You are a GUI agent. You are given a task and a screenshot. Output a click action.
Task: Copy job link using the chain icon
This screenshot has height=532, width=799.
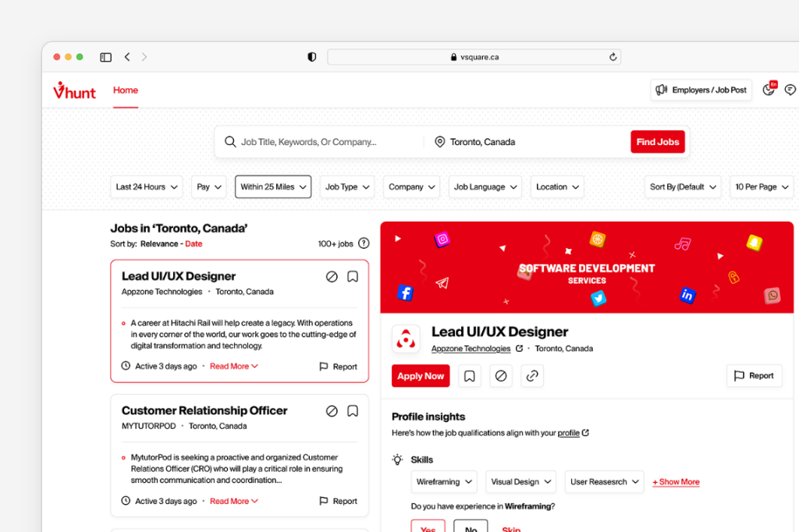(532, 376)
